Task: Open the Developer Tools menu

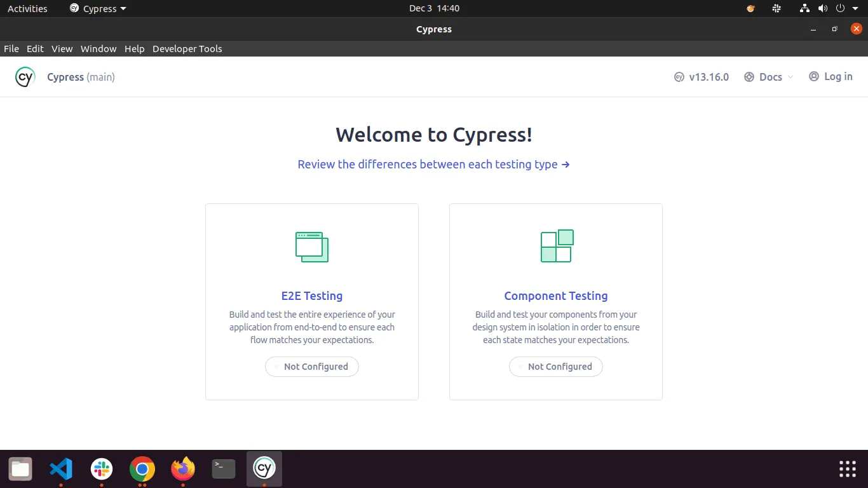Action: pyautogui.click(x=187, y=48)
